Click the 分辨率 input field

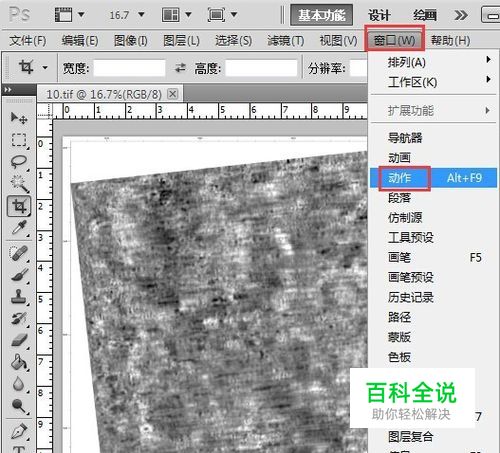click(359, 68)
